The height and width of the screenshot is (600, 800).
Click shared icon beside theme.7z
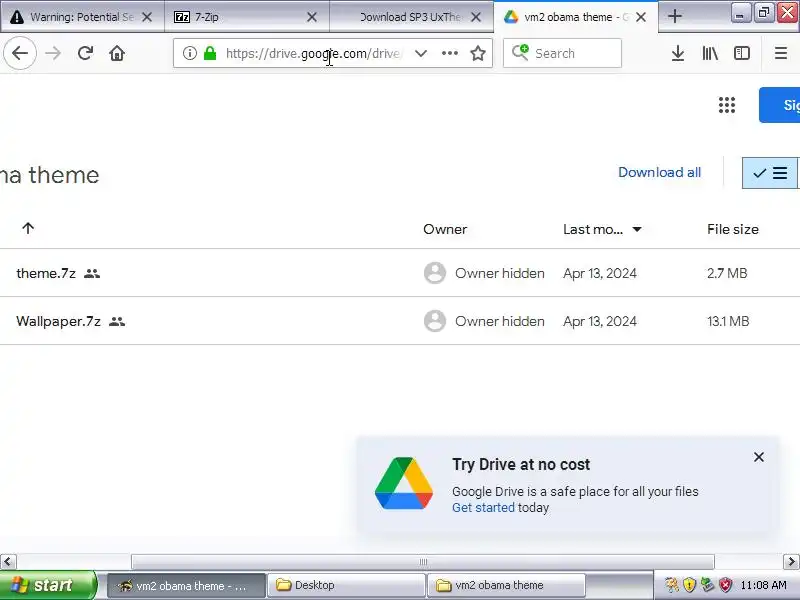pyautogui.click(x=92, y=274)
